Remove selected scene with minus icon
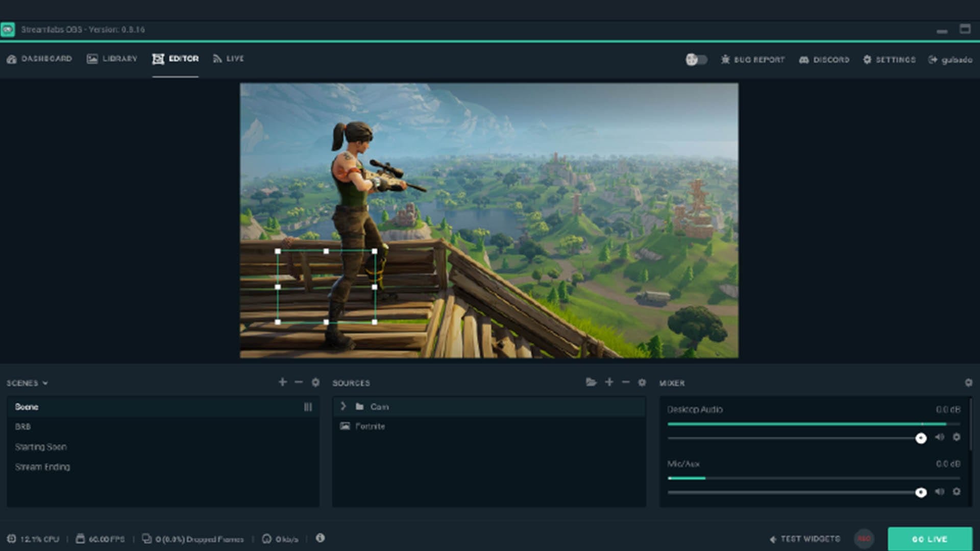 point(299,382)
